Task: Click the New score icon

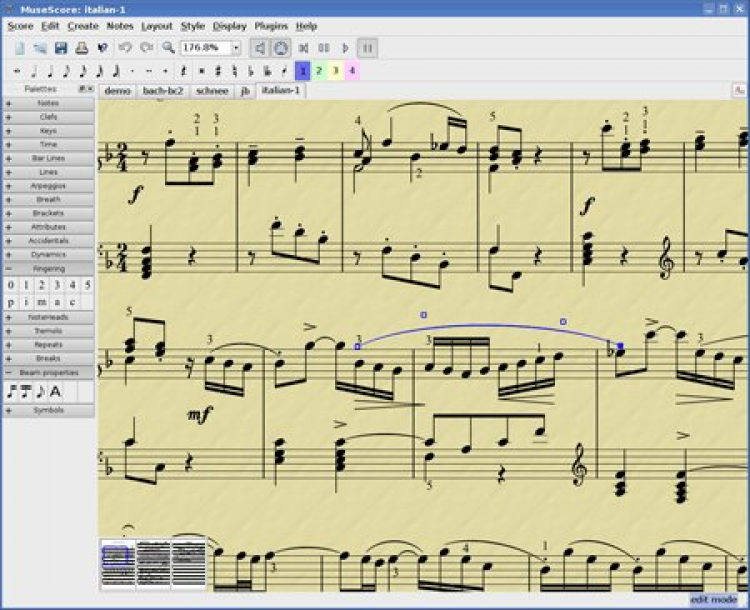Action: point(20,48)
